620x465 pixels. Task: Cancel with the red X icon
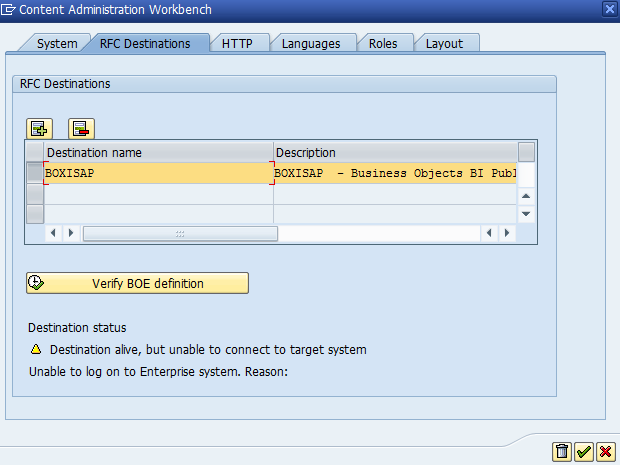click(605, 452)
